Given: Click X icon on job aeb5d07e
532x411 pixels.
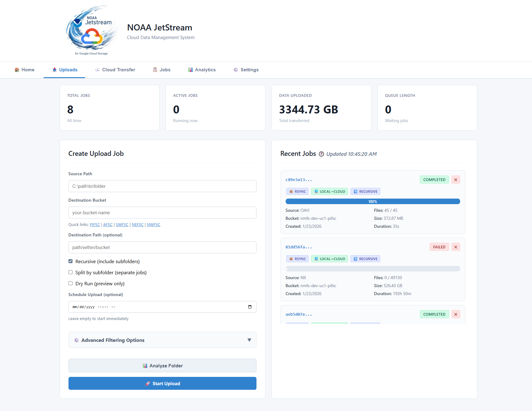Looking at the screenshot, I should point(456,314).
